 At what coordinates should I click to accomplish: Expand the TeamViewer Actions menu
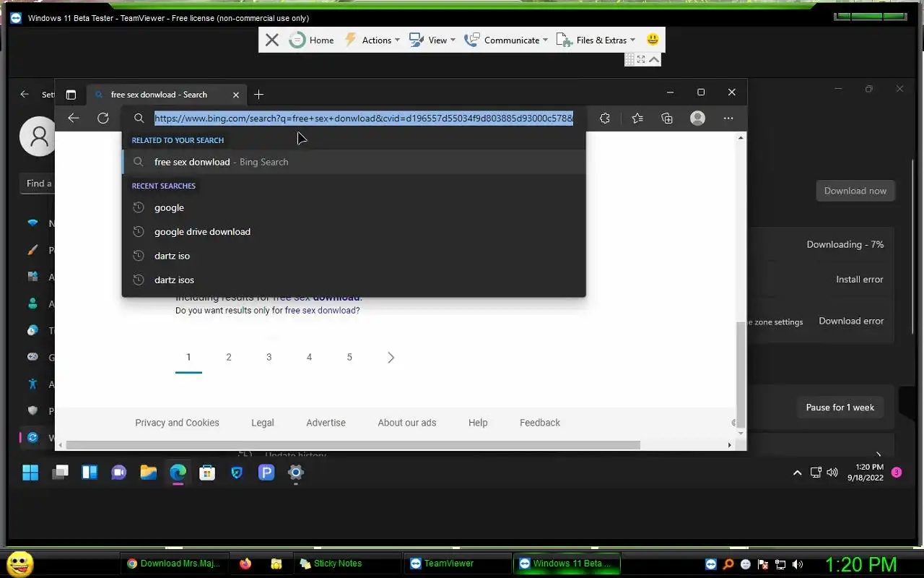click(371, 40)
